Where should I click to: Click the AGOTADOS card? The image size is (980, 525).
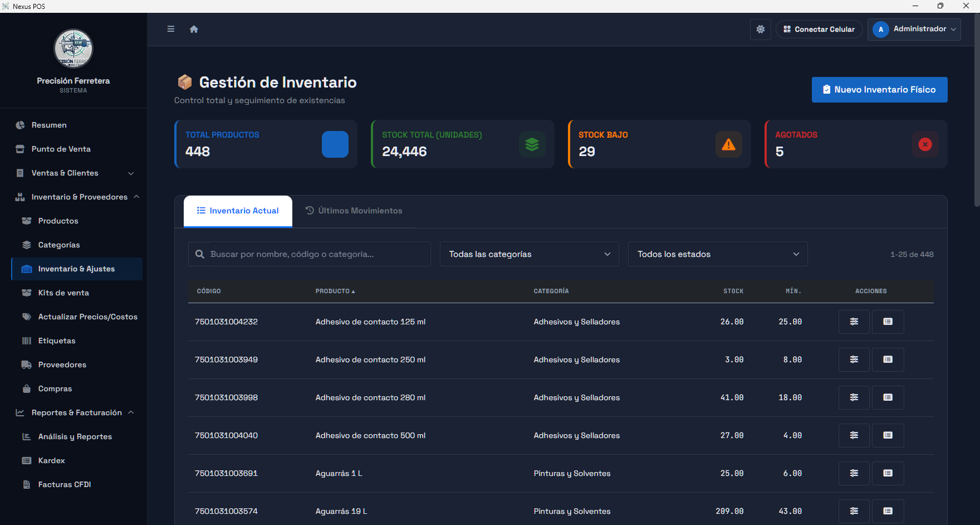[x=856, y=144]
